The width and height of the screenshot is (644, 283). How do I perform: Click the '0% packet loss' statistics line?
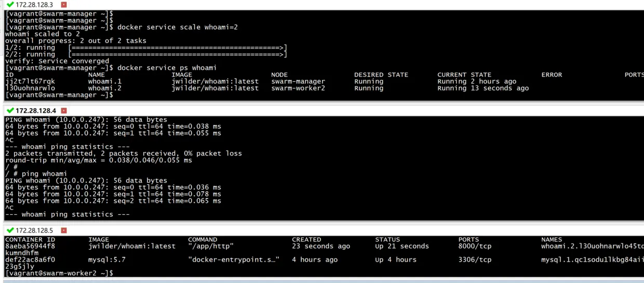[x=124, y=153]
